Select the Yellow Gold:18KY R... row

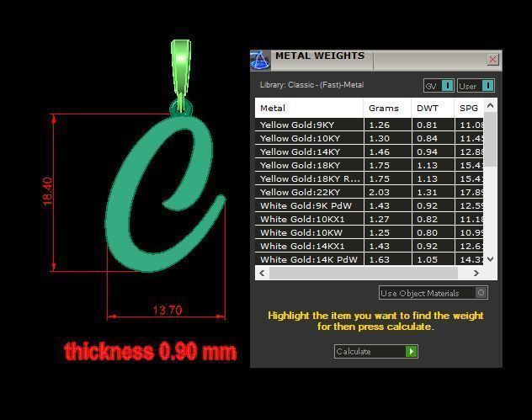click(370, 178)
